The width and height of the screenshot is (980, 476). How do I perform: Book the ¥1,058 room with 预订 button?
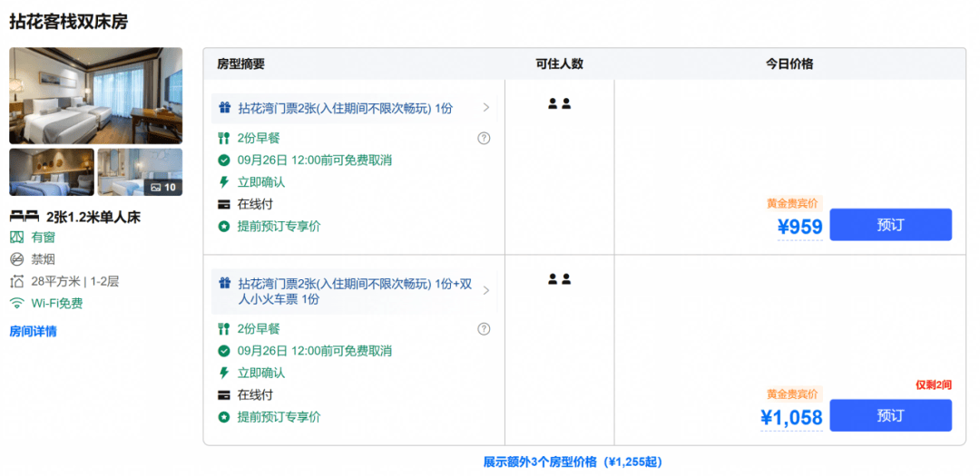pyautogui.click(x=891, y=415)
